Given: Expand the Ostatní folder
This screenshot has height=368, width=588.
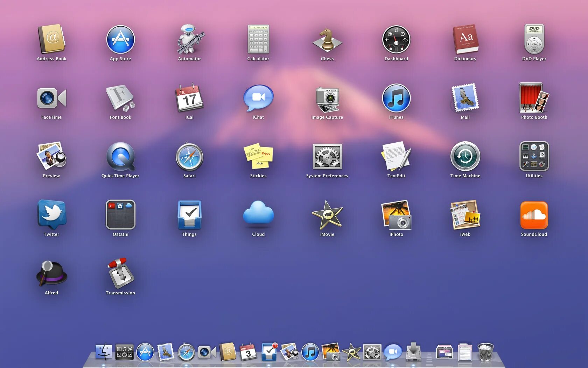Looking at the screenshot, I should coord(120,215).
